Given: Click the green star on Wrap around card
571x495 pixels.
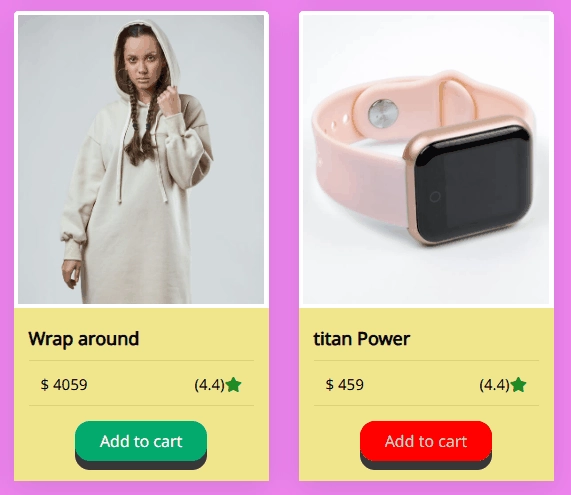Looking at the screenshot, I should [x=233, y=385].
